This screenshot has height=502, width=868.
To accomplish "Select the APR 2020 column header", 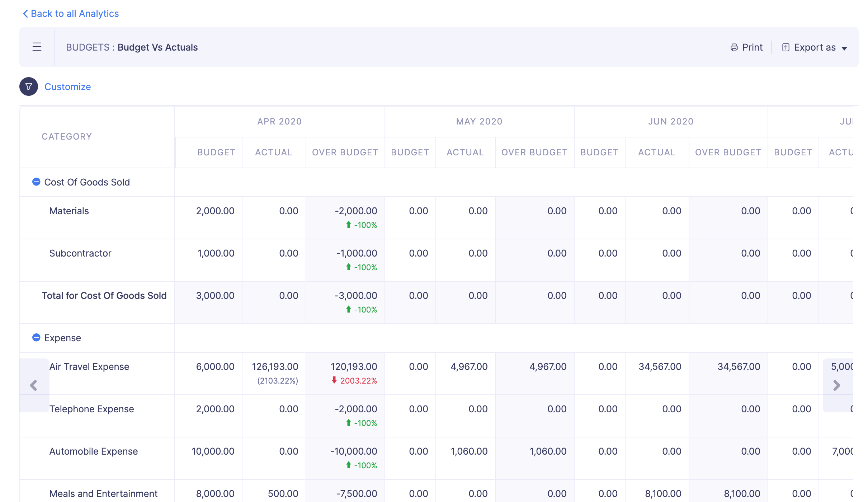I will tap(279, 121).
